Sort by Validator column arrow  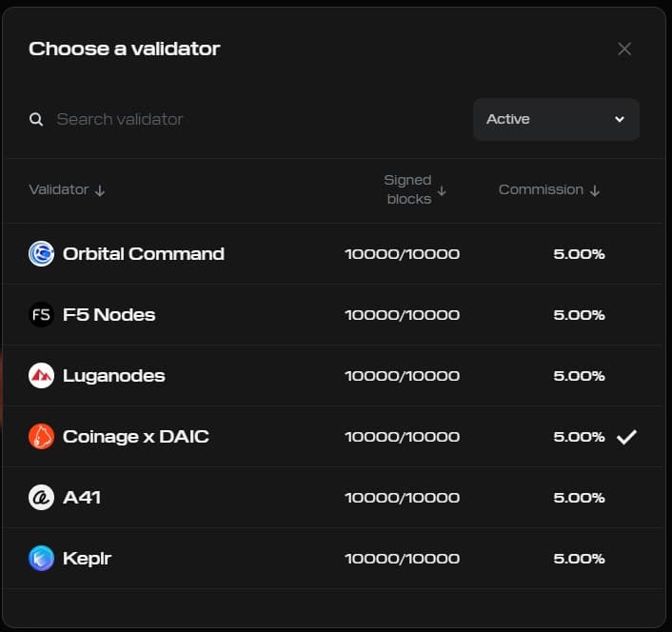[x=100, y=190]
